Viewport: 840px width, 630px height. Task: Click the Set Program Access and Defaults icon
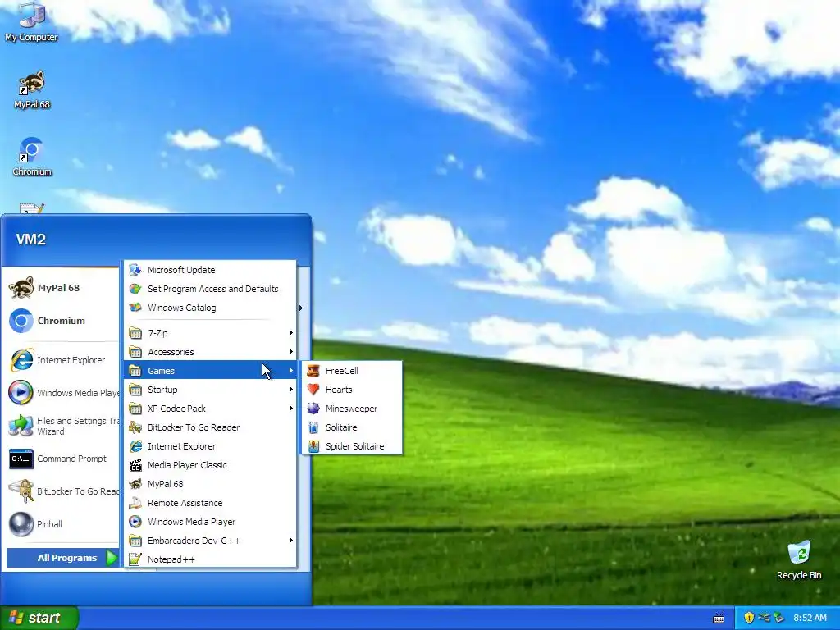[x=135, y=289]
